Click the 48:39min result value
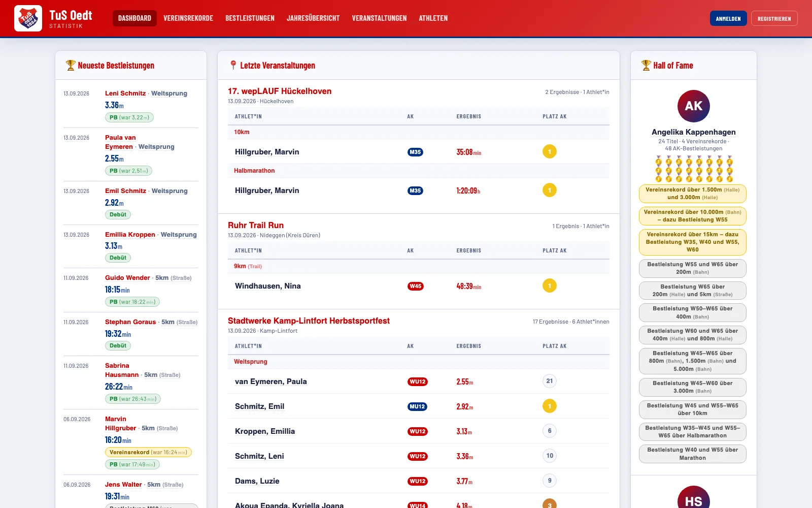The height and width of the screenshot is (508, 812). click(468, 286)
